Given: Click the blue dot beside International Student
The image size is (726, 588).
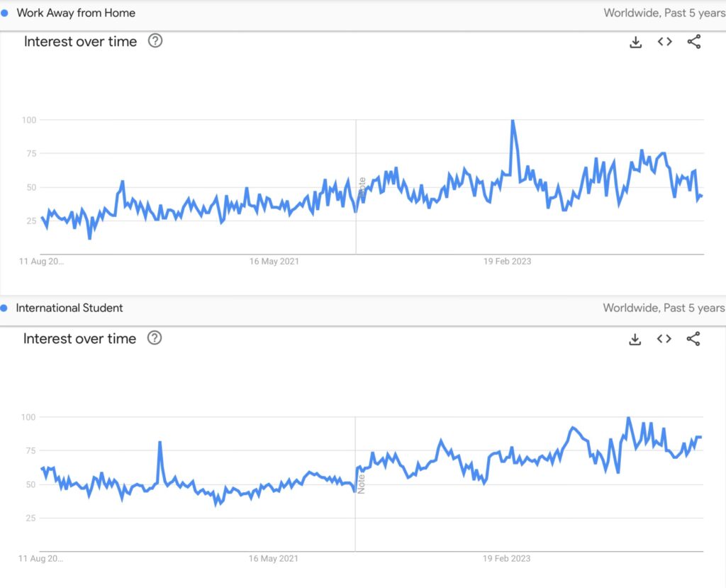Looking at the screenshot, I should (x=5, y=308).
